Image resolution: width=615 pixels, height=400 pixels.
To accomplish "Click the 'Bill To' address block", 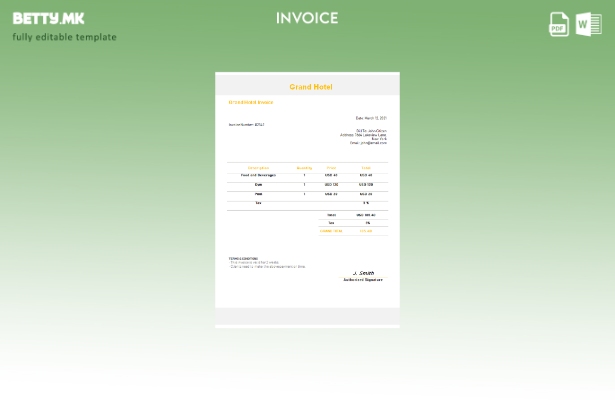I will coord(364,136).
